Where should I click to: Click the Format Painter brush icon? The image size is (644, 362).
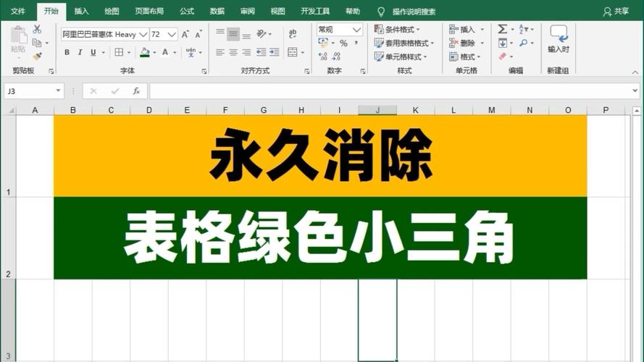[37, 56]
